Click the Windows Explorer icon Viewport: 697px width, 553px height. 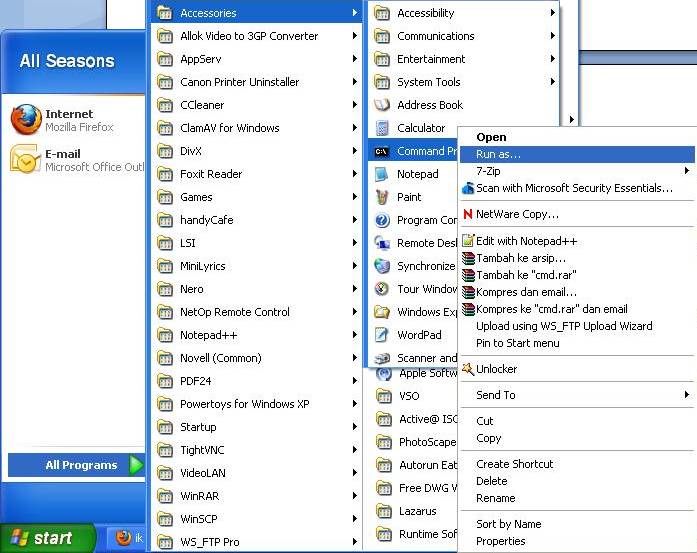coord(382,312)
